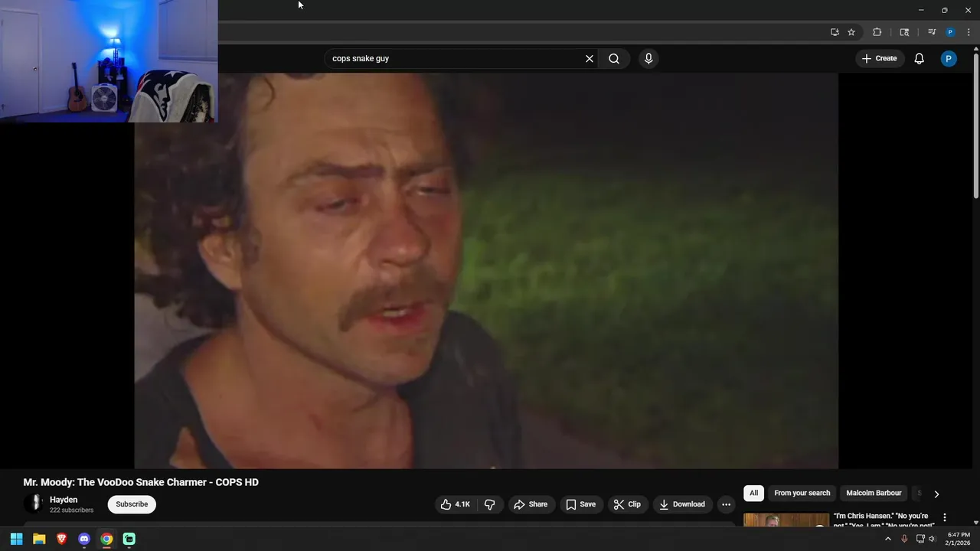Open the YouTube account avatar menu
Viewport: 980px width, 551px height.
click(x=949, y=58)
